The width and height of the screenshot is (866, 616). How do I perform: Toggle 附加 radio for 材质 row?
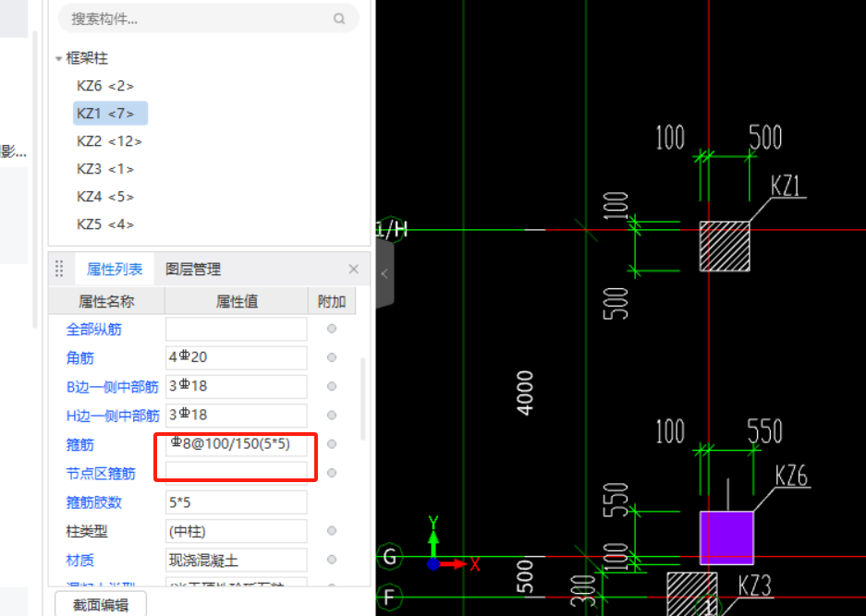click(332, 559)
